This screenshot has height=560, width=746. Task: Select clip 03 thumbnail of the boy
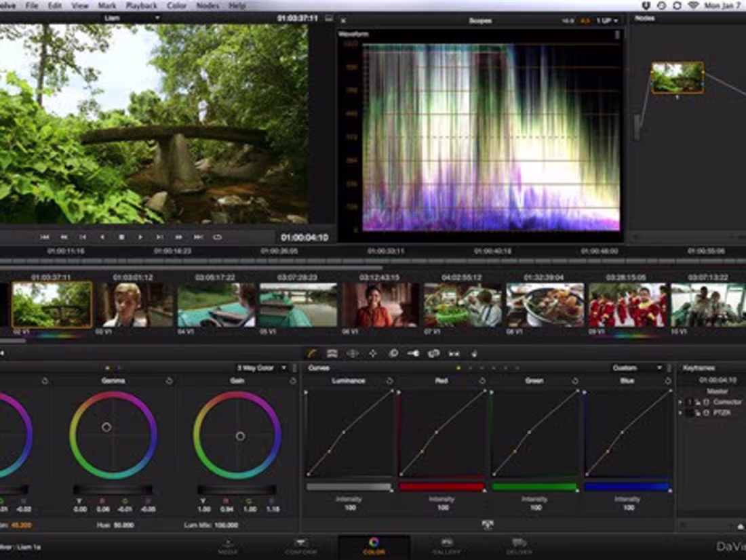[x=134, y=304]
